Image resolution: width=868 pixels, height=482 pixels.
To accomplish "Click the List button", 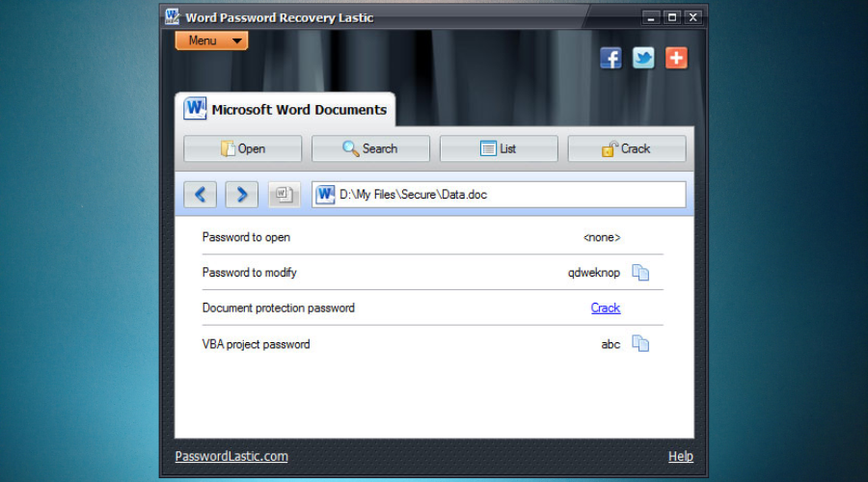I will [x=499, y=148].
